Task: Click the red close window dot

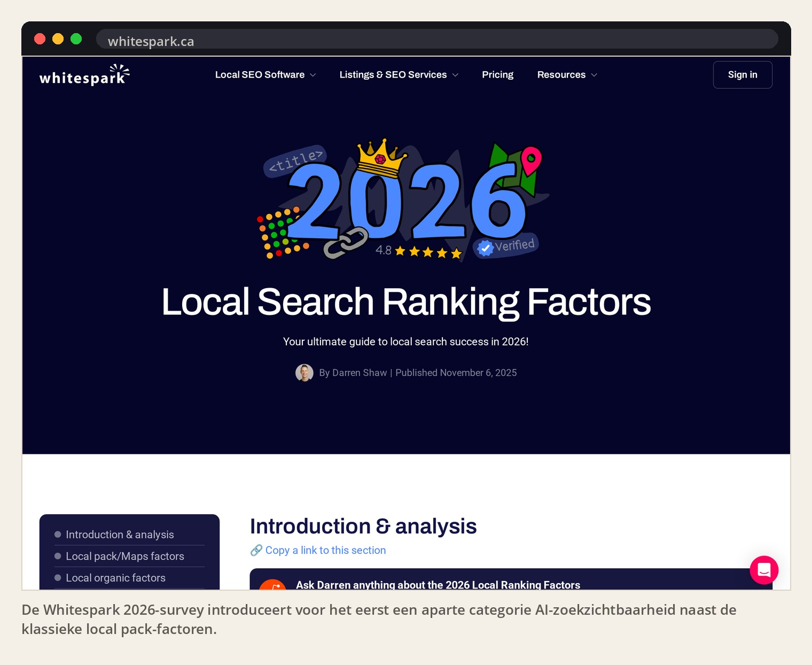Action: [40, 39]
